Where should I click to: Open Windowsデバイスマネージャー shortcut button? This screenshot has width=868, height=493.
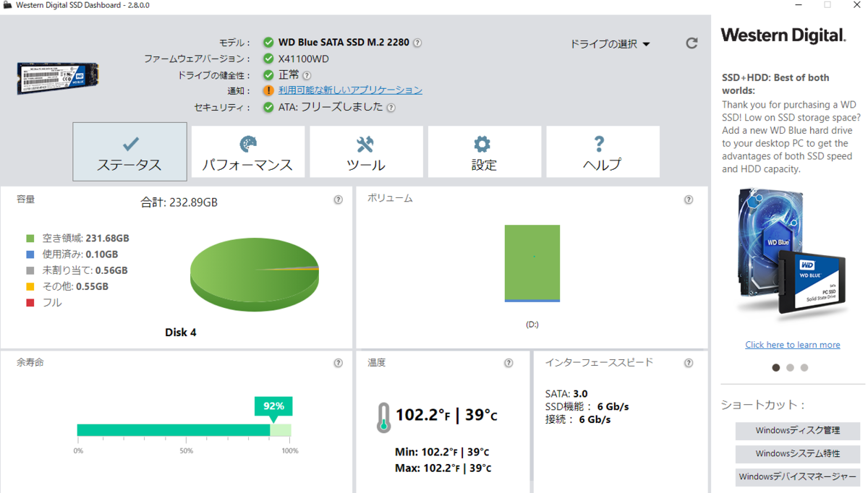(797, 477)
